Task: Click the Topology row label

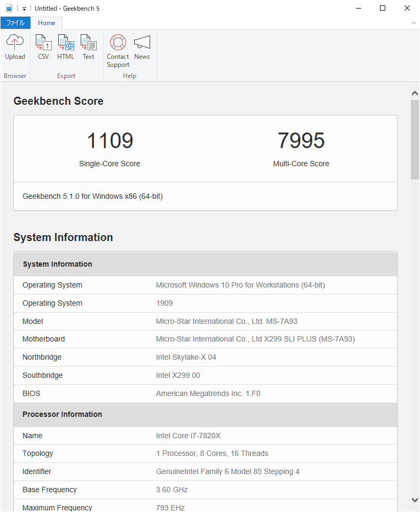Action: coord(38,454)
